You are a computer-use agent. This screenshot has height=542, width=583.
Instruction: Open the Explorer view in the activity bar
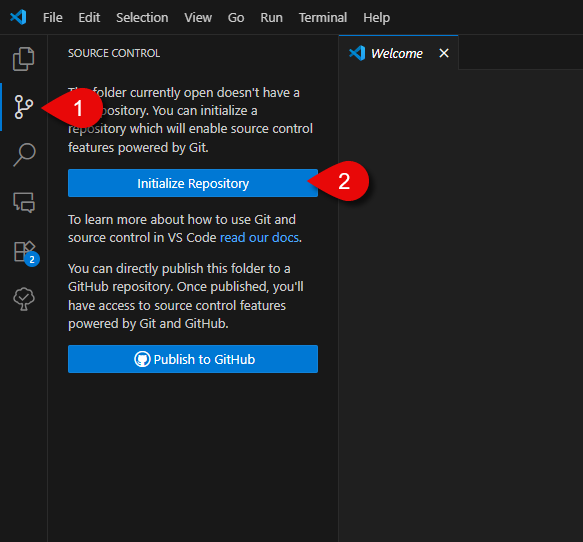[x=24, y=59]
